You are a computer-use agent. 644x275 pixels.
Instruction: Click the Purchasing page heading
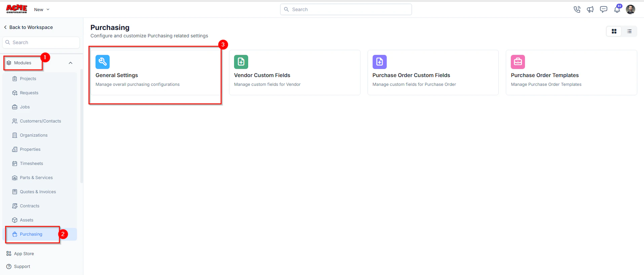point(110,28)
